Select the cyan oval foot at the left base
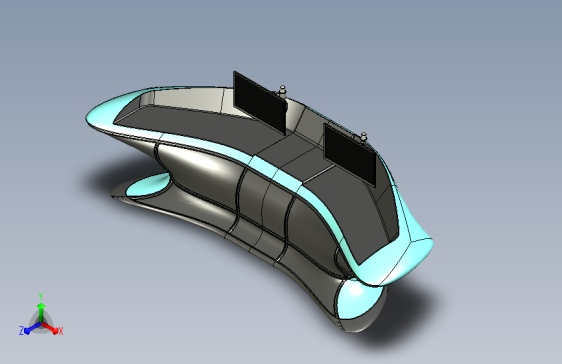The height and width of the screenshot is (364, 562). (x=148, y=185)
